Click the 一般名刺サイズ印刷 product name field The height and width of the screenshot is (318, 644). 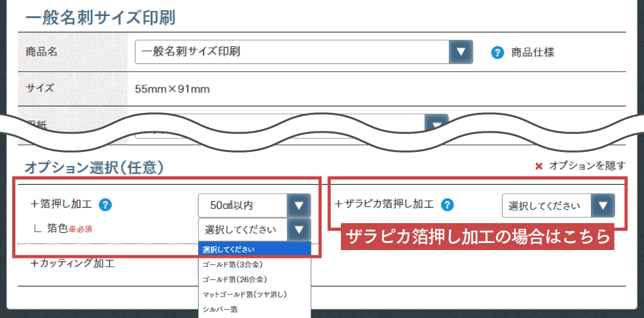[x=292, y=52]
